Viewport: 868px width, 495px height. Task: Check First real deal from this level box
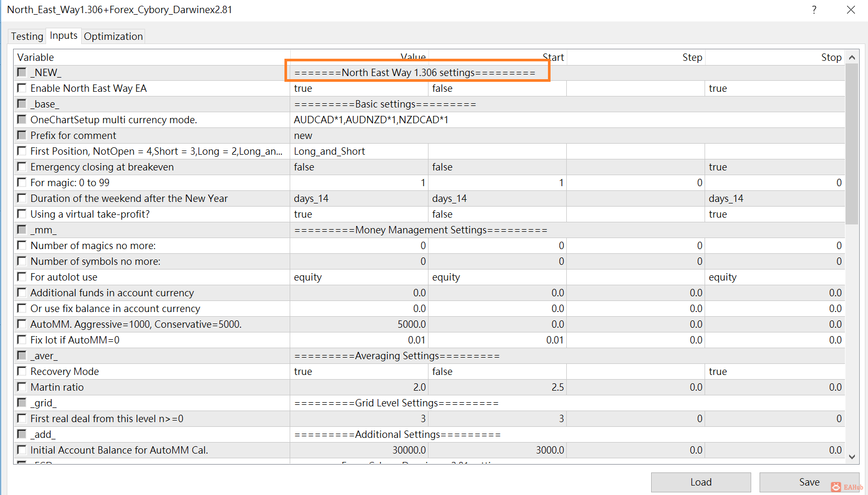22,418
